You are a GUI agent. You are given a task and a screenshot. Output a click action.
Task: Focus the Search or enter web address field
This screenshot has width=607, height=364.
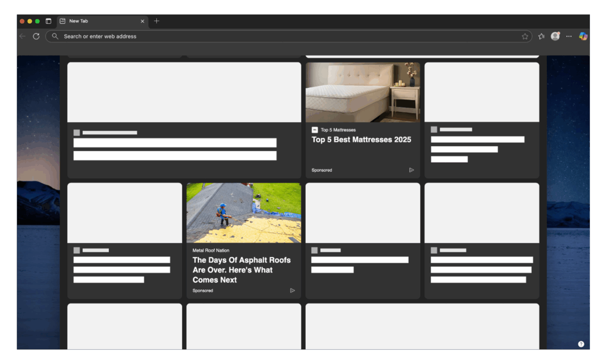click(x=288, y=36)
